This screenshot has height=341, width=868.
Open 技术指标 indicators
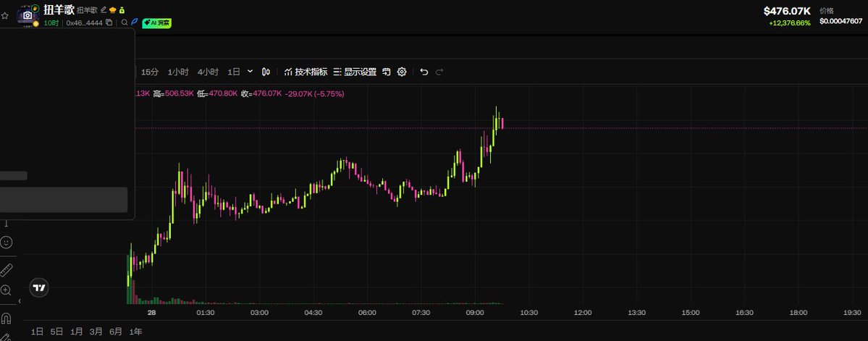[306, 72]
